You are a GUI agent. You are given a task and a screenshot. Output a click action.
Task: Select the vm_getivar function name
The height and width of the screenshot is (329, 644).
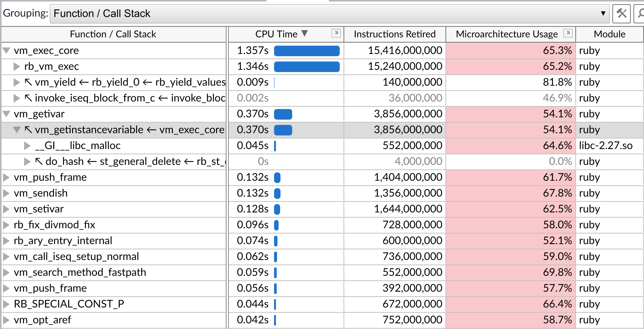(x=39, y=114)
